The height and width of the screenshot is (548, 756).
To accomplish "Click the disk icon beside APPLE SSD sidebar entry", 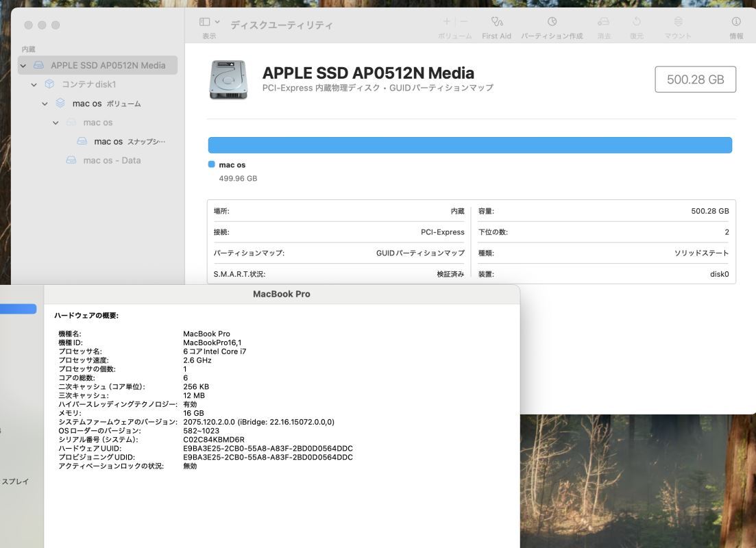I will point(38,65).
